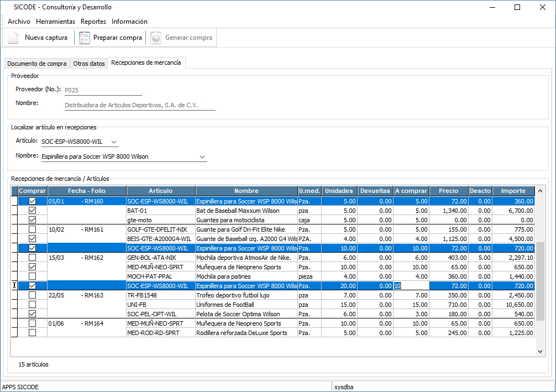Click the grid scrollbar down arrow

click(x=540, y=351)
